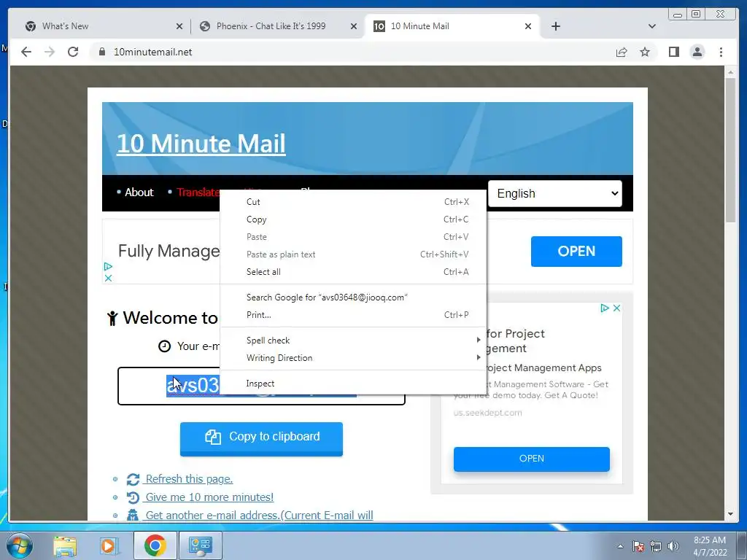Switch to Phoenix - Chat Like It's 1999 tab
The image size is (747, 560).
click(277, 26)
